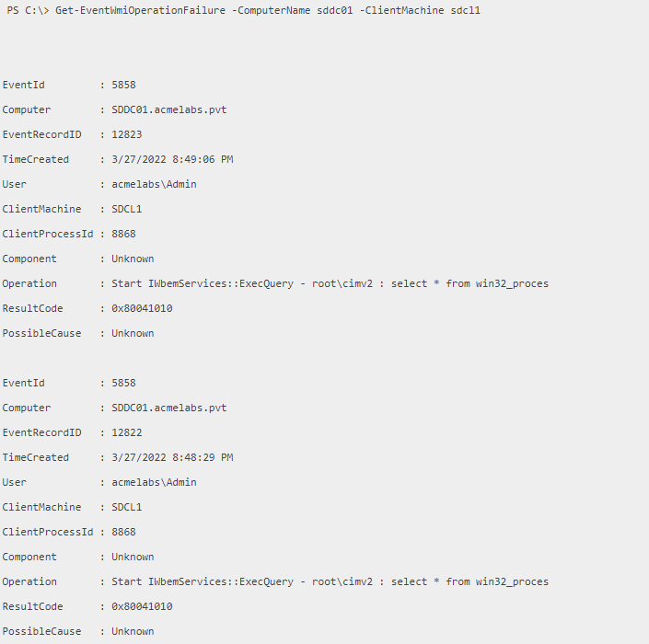
Task: Click SDDC01.acmelabs.pvt in the first record
Action: (x=168, y=109)
